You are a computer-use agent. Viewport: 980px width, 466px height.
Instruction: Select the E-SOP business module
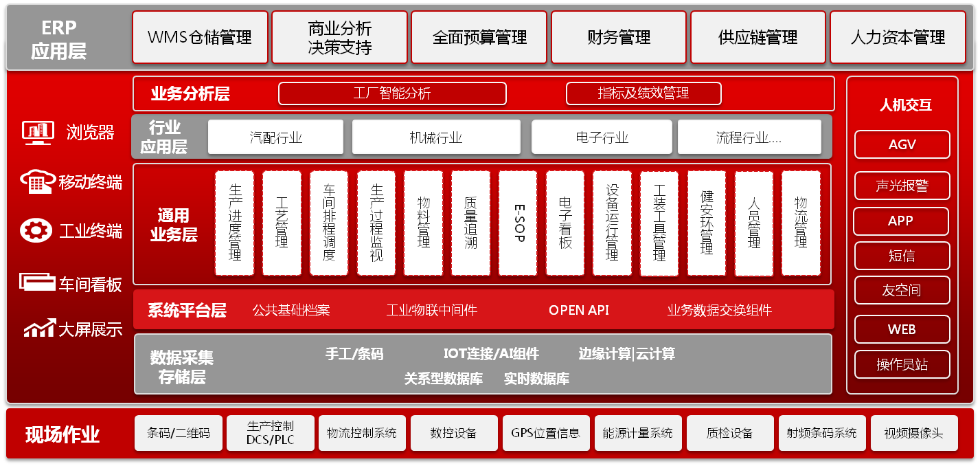pyautogui.click(x=517, y=223)
